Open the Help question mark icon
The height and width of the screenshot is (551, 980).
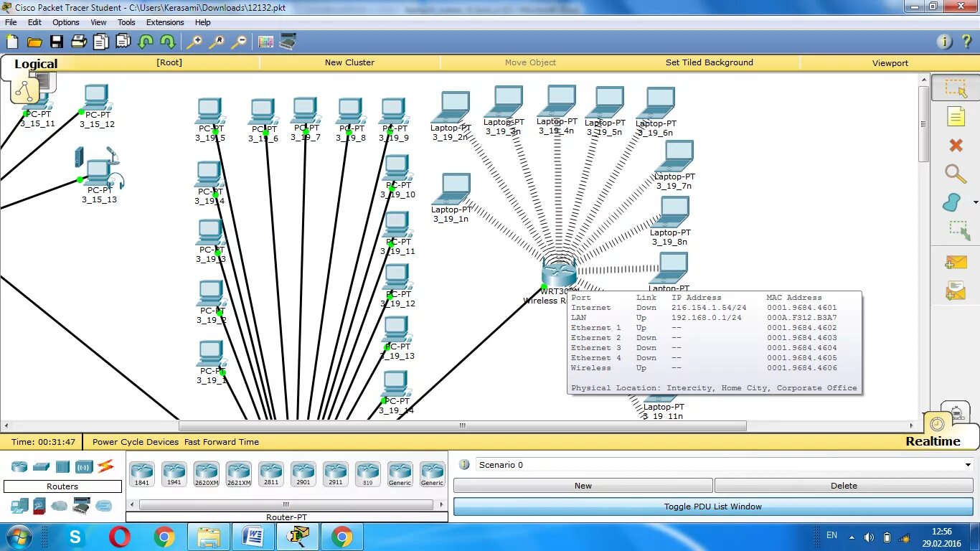[967, 42]
